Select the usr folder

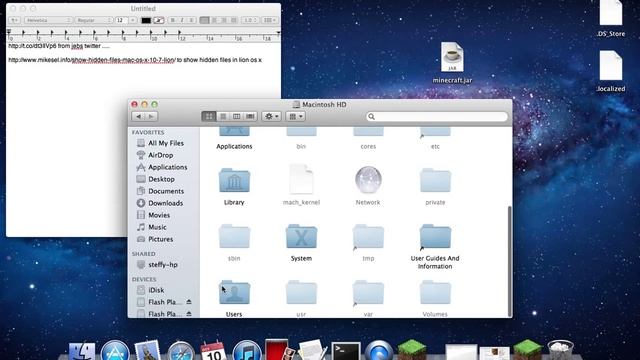(x=301, y=292)
